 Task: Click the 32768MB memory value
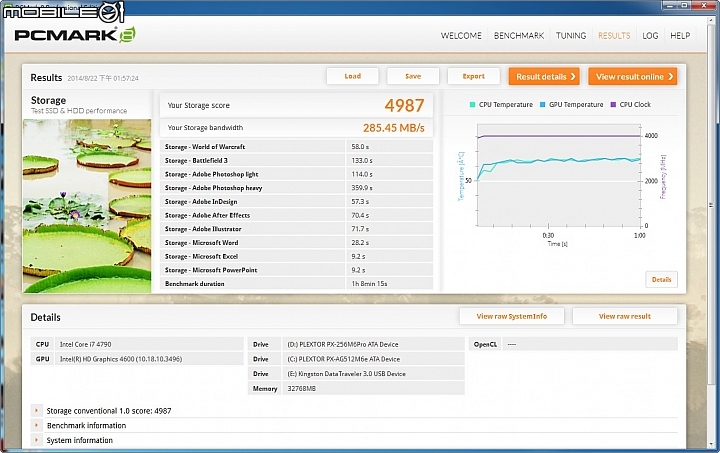click(x=373, y=388)
